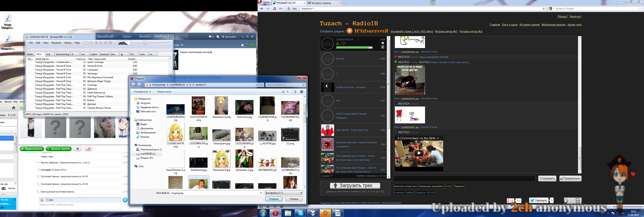Select Загрузки in the navigation tree
Screen dimensions: 644x217
pyautogui.click(x=145, y=103)
